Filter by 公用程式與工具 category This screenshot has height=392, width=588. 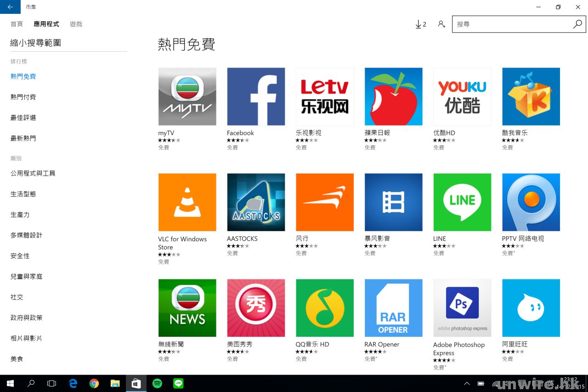click(33, 173)
